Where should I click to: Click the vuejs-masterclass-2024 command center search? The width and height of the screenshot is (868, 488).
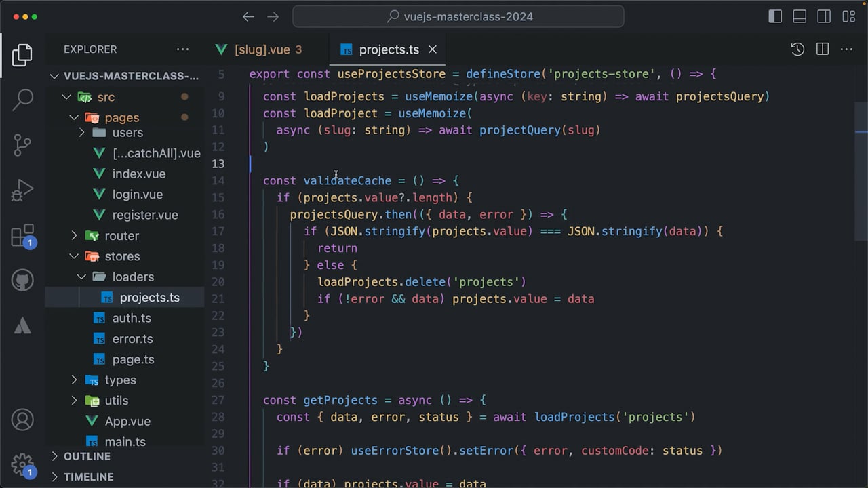click(x=458, y=17)
